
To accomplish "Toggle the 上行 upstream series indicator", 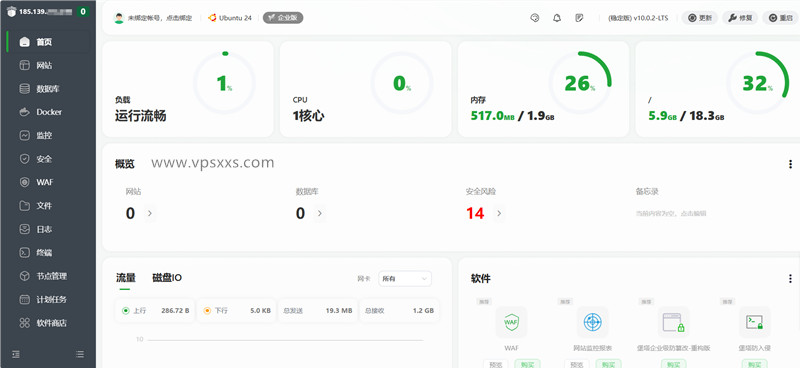I will [x=126, y=310].
